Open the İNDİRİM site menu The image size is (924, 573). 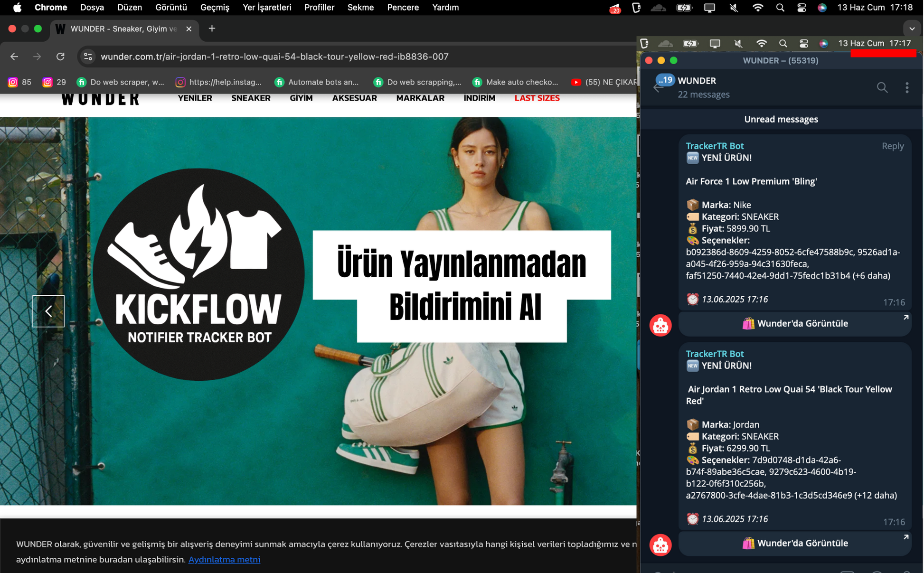tap(479, 98)
